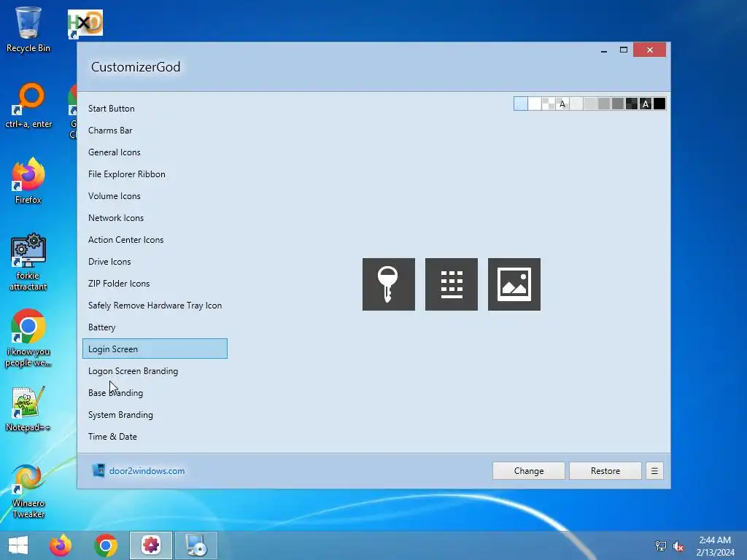
Task: Select Login Screen category
Action: point(155,349)
